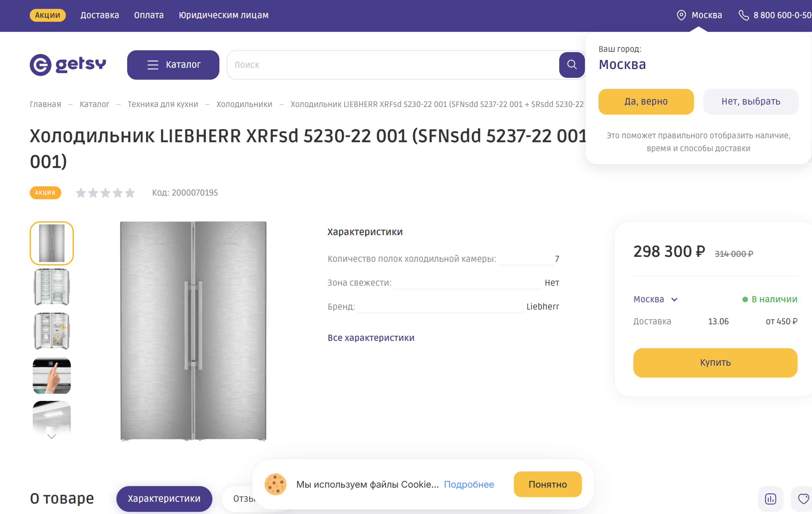Image resolution: width=812 pixels, height=514 pixels.
Task: Click the search magnifier button
Action: point(571,65)
